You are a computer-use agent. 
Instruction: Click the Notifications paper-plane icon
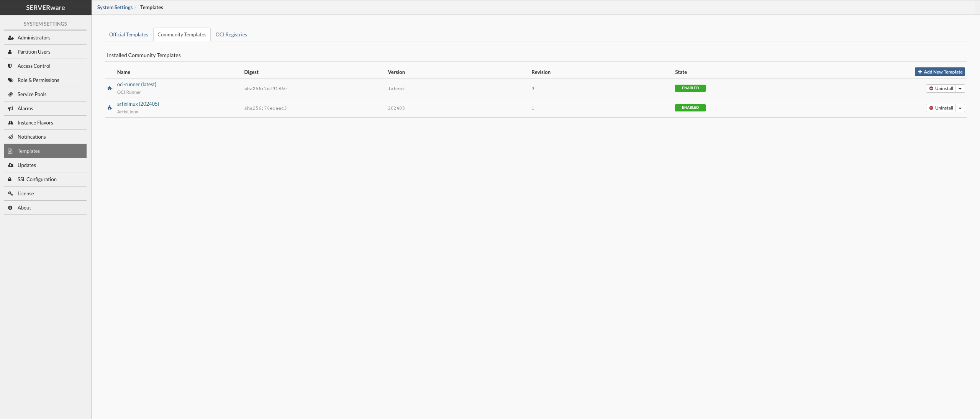(10, 137)
